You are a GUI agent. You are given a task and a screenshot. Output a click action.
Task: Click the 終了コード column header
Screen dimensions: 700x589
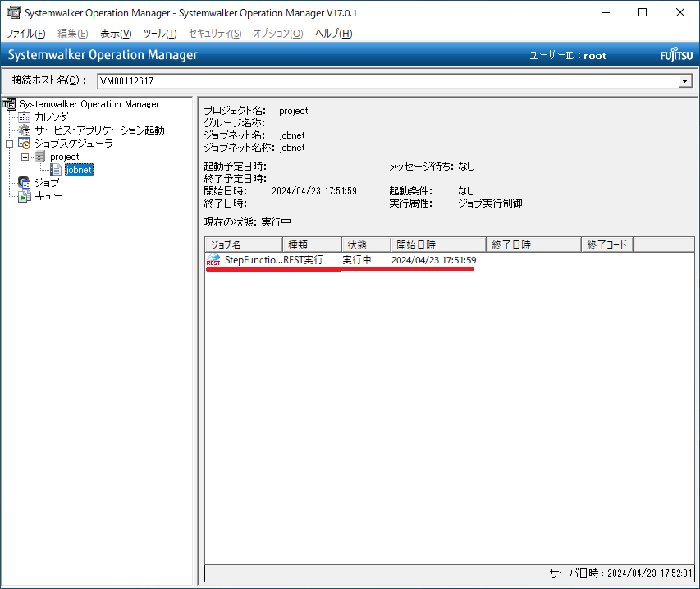[607, 244]
